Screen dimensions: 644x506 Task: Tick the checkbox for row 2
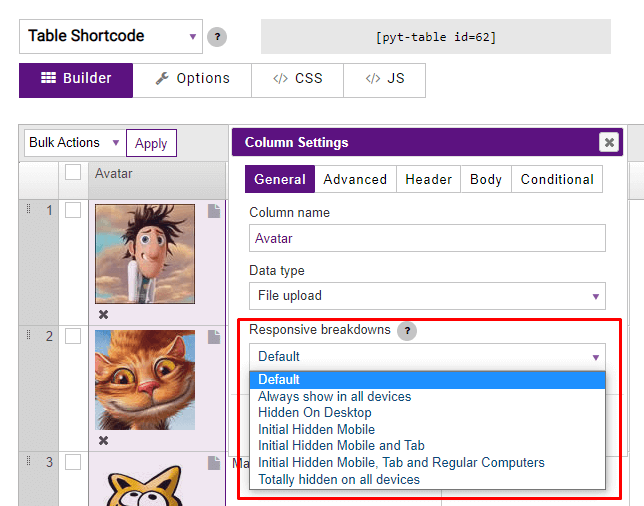pos(73,336)
